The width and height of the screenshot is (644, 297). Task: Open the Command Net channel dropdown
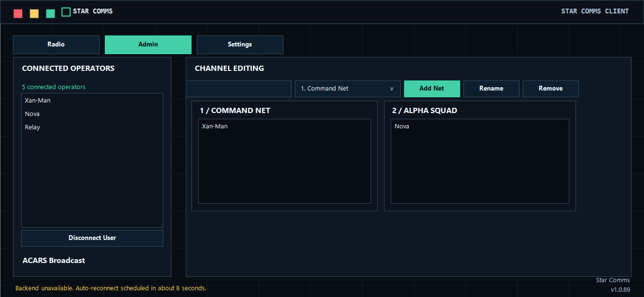click(348, 89)
